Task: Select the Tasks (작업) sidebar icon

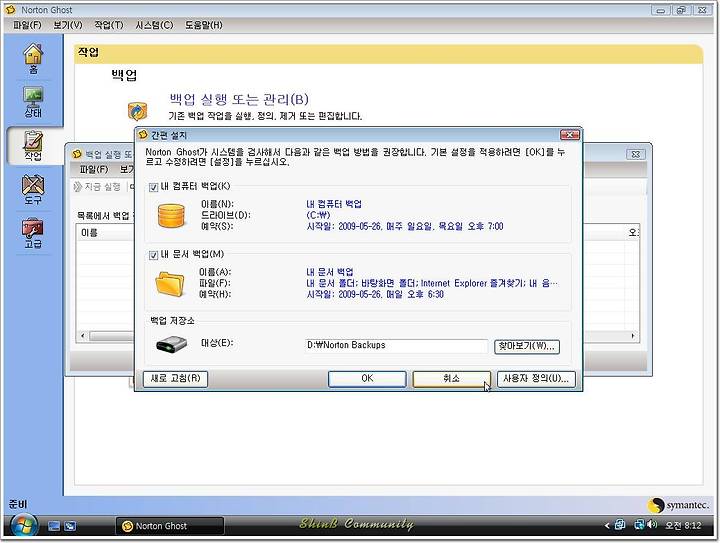Action: point(33,146)
